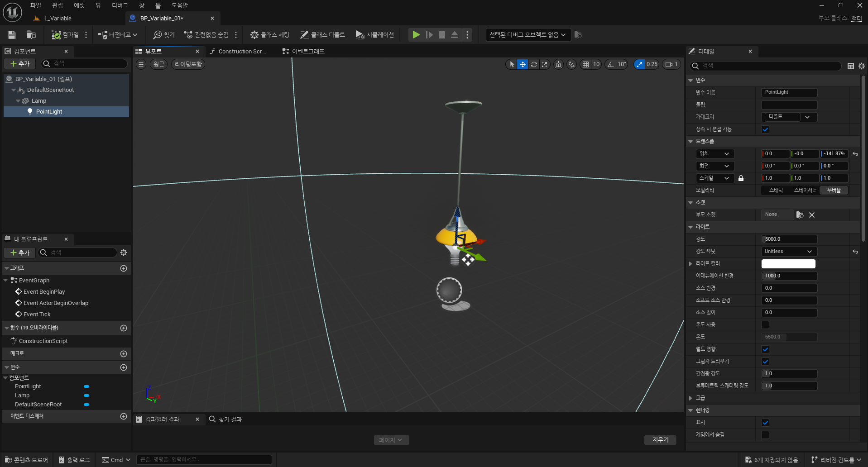Open 회전 rotation type dropdown
The image size is (868, 467).
715,166
